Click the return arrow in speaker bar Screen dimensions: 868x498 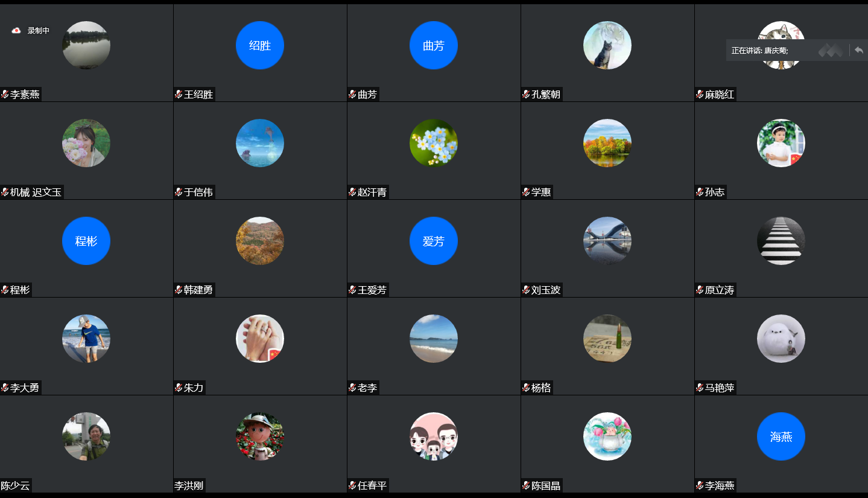tap(859, 50)
